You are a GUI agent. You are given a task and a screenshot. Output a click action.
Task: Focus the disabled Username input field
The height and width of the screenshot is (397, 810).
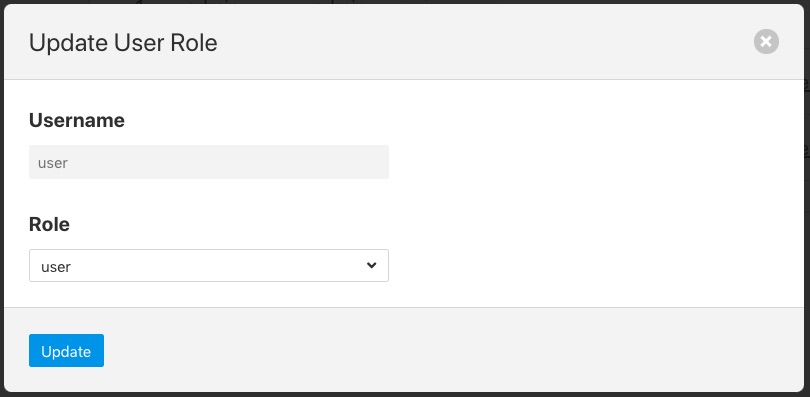209,162
